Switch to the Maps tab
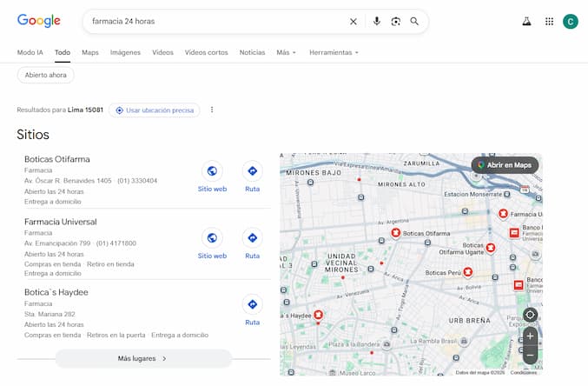 coord(90,52)
